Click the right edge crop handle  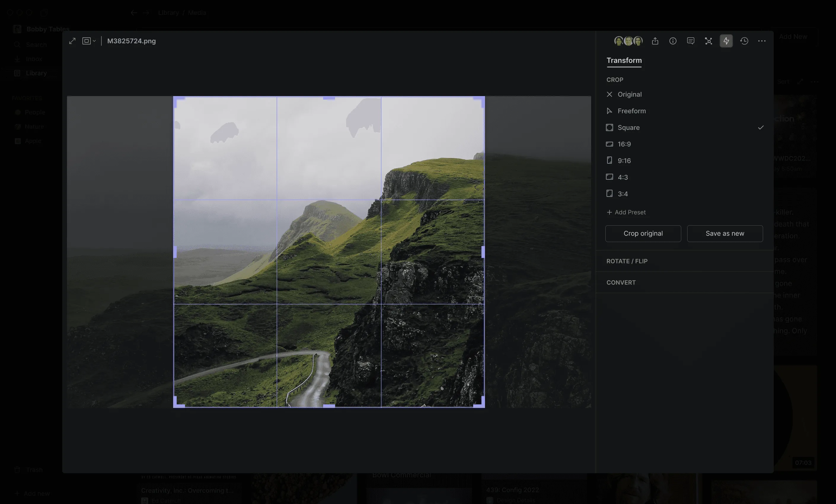pyautogui.click(x=483, y=252)
